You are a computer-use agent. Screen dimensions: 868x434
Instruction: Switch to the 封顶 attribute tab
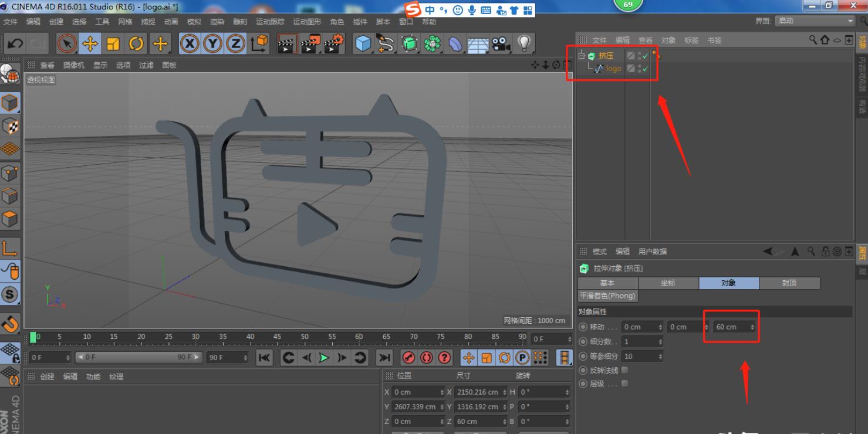789,283
